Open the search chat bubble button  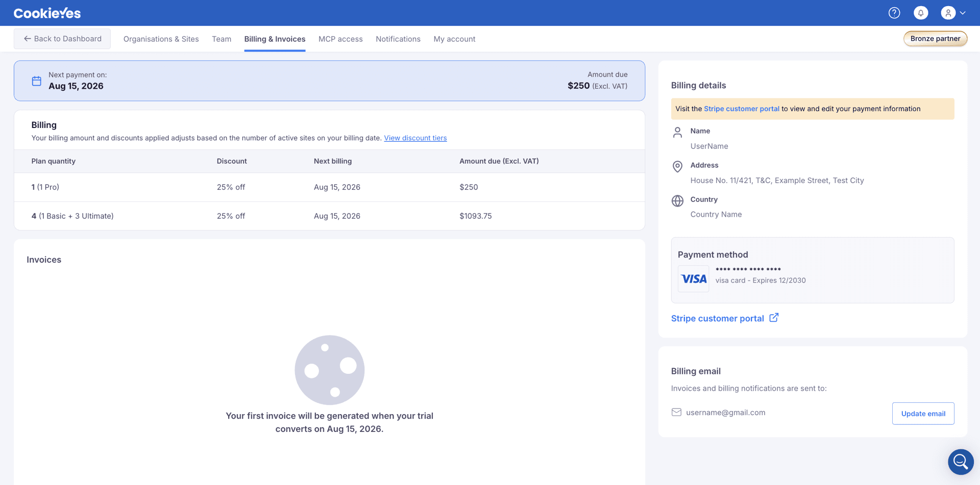click(x=961, y=462)
